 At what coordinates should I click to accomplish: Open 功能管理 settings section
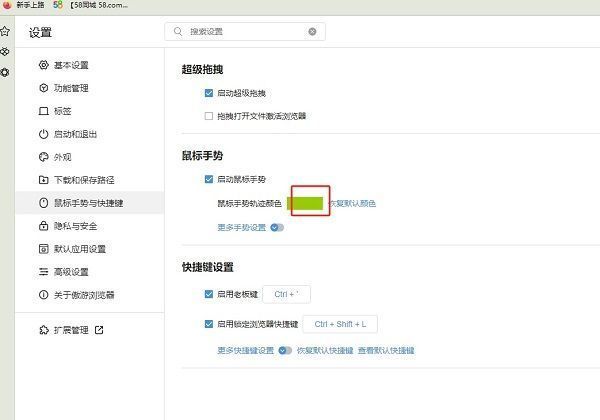[x=71, y=88]
